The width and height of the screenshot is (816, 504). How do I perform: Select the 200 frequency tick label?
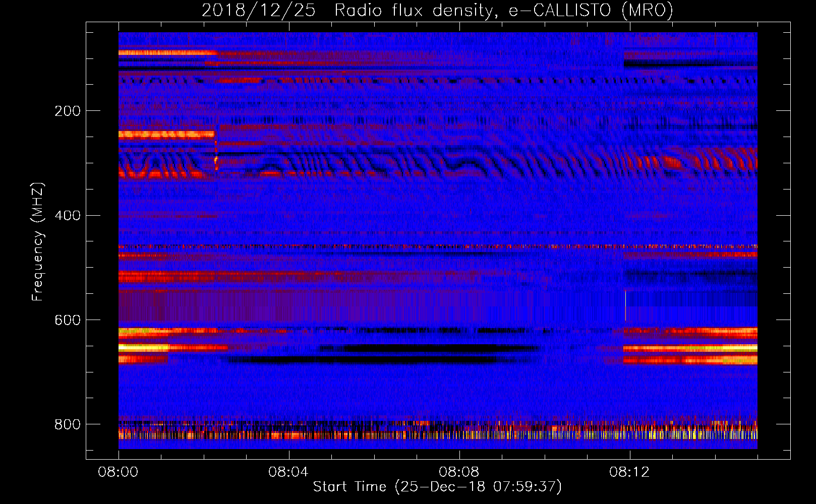pos(68,111)
